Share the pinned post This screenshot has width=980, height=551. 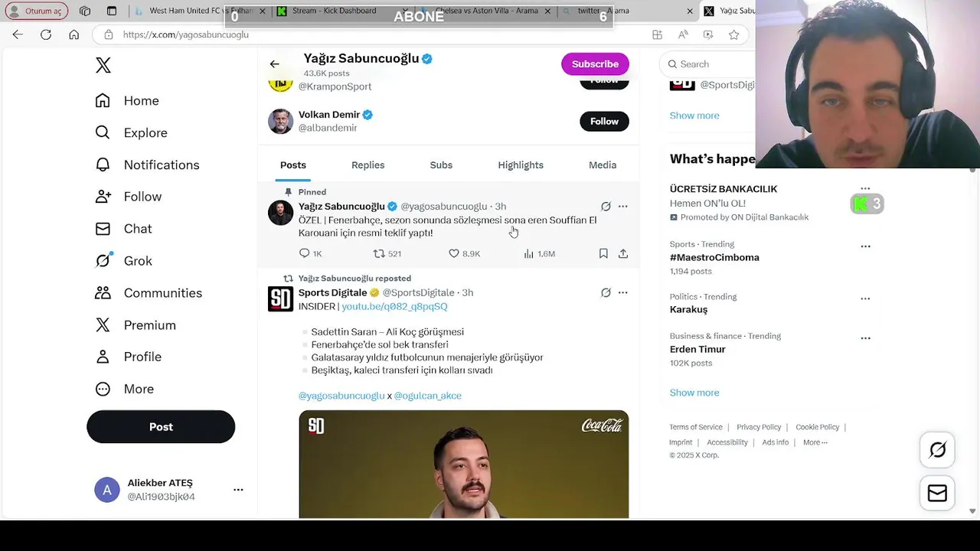[x=623, y=253]
